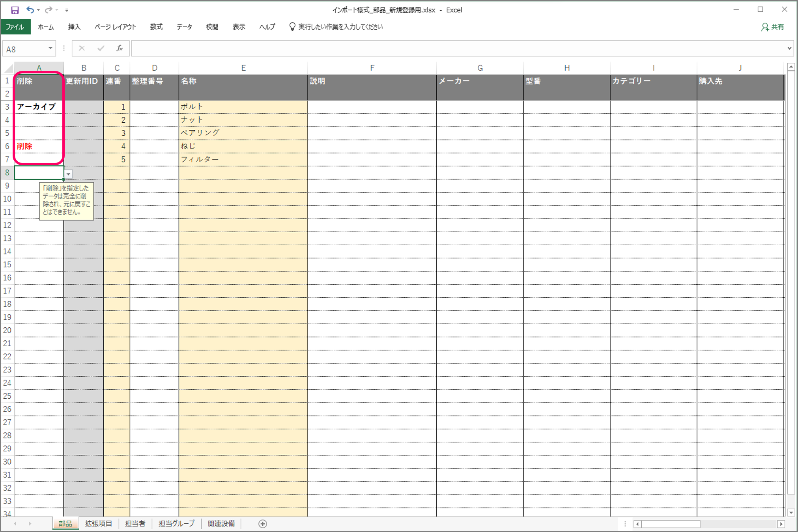
Task: Open the Customize Quick Access Toolbar dropdown
Action: (x=67, y=10)
